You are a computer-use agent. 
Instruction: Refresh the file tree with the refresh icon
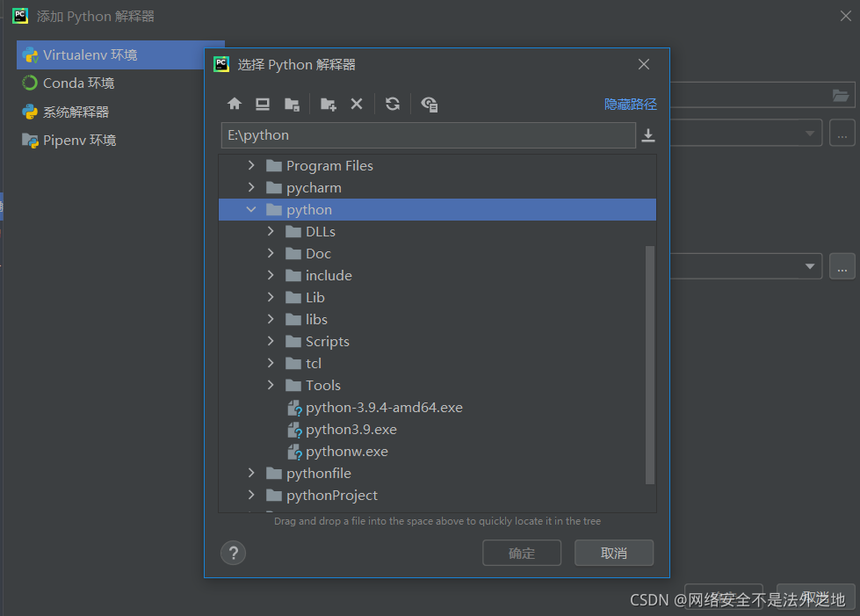click(393, 104)
